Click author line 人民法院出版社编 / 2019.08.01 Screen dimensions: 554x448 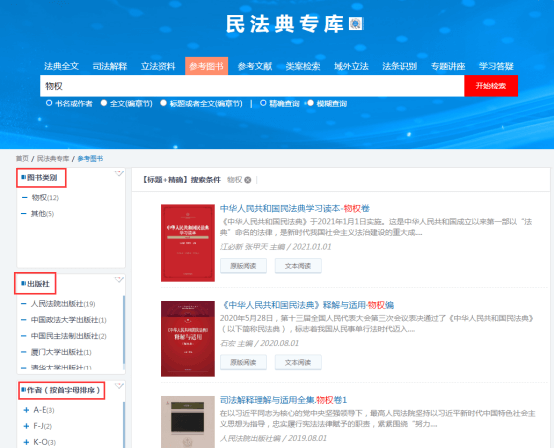(273, 438)
